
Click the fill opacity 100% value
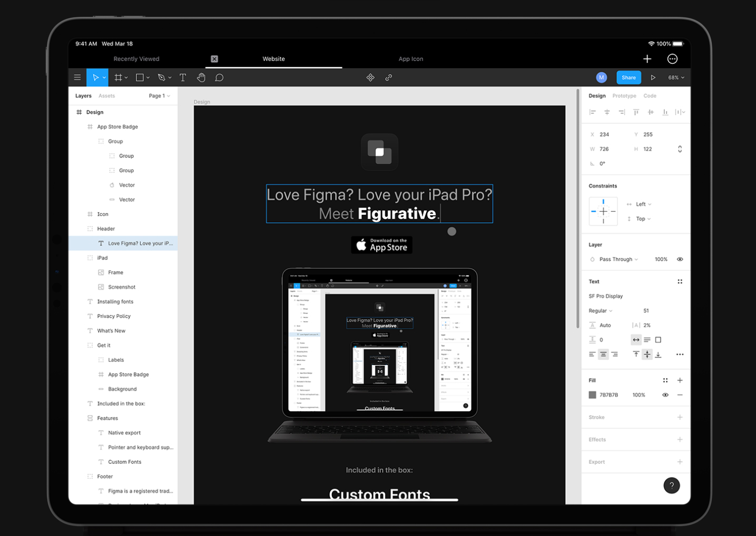pos(639,395)
